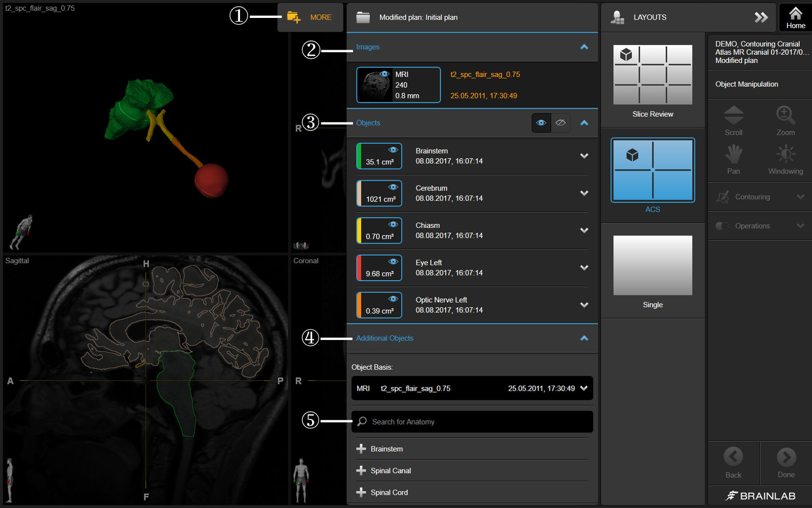
Task: Expand the Cerebrum object details
Action: tap(584, 194)
